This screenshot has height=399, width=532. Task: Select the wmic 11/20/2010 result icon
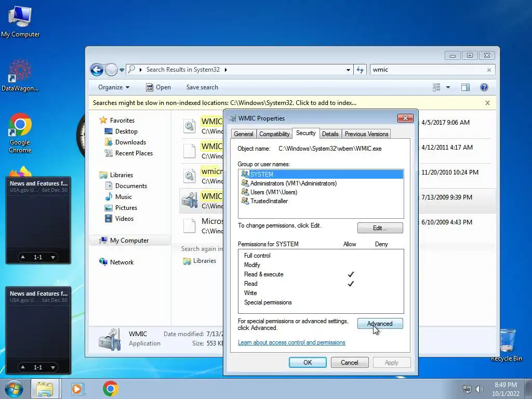tap(189, 176)
